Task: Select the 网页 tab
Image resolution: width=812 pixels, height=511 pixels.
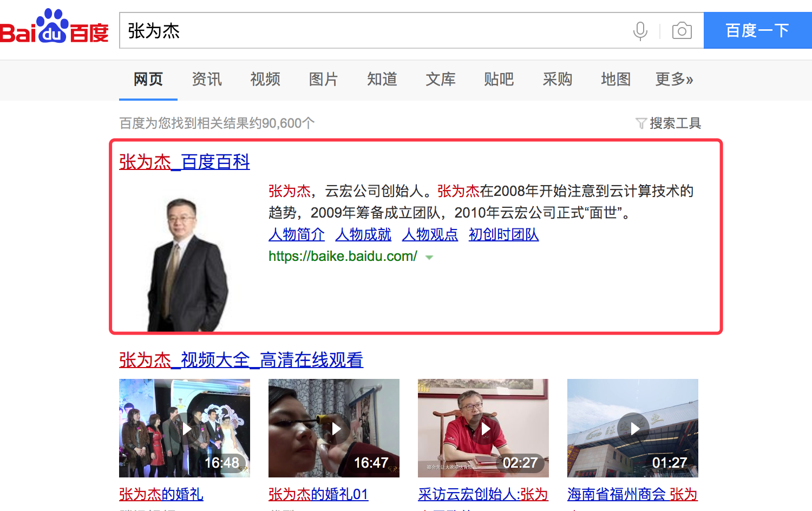Action: coord(148,80)
